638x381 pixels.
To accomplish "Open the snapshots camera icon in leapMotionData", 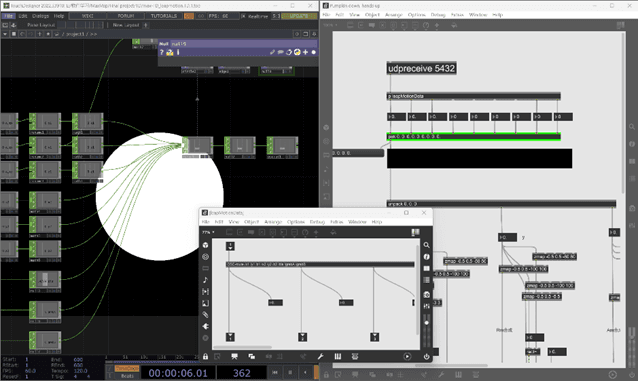I will (426, 294).
